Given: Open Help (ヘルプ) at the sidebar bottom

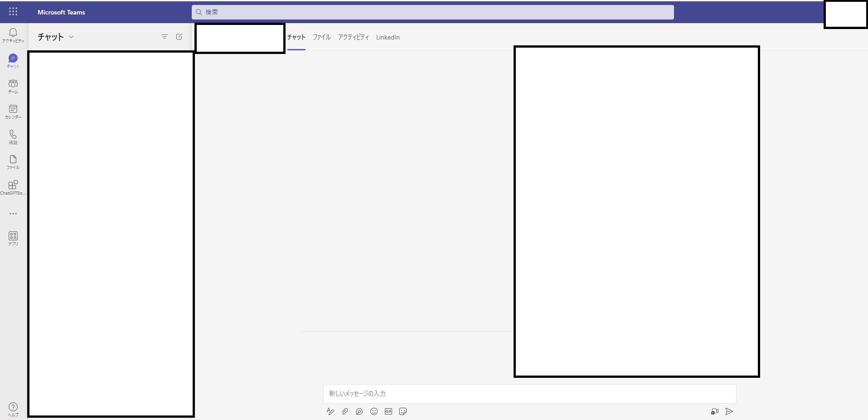Looking at the screenshot, I should click(x=13, y=410).
